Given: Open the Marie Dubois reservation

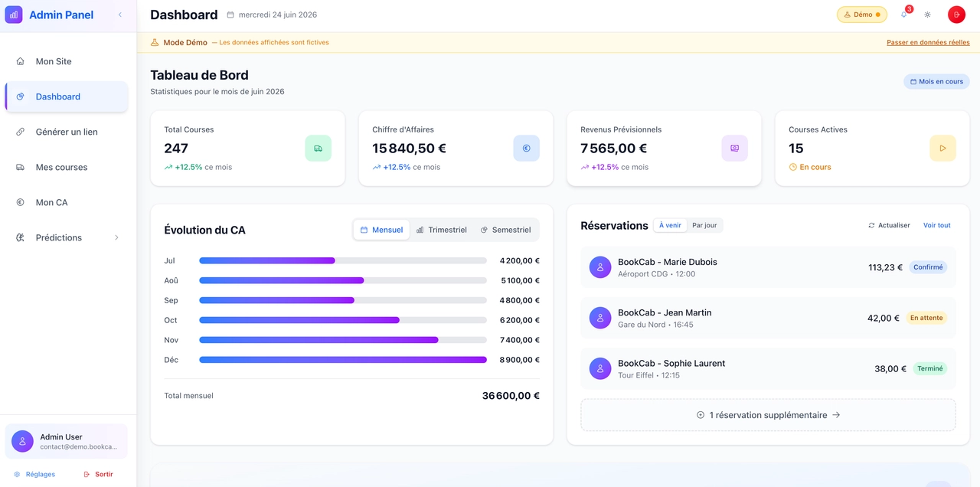Looking at the screenshot, I should tap(768, 267).
